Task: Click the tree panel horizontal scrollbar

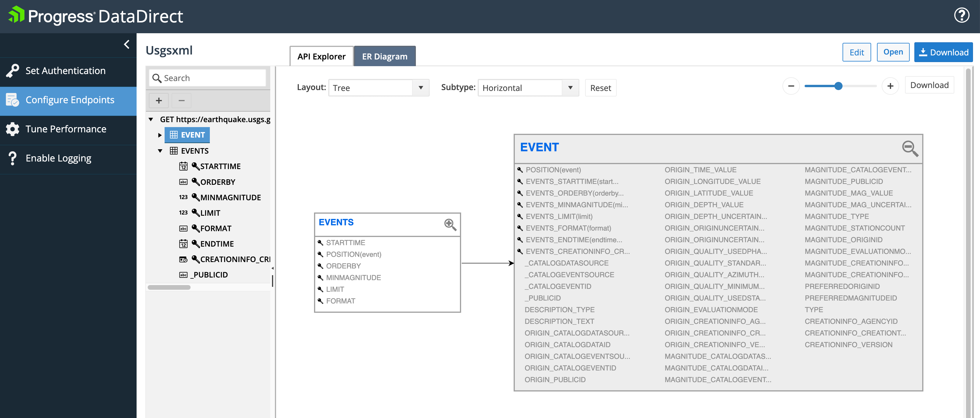Action: (x=169, y=287)
